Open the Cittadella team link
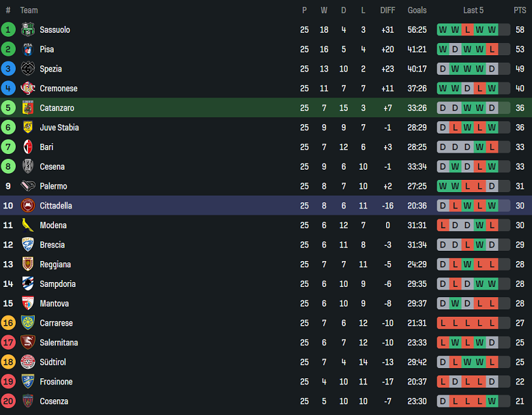Image resolution: width=532 pixels, height=415 pixels. click(56, 206)
